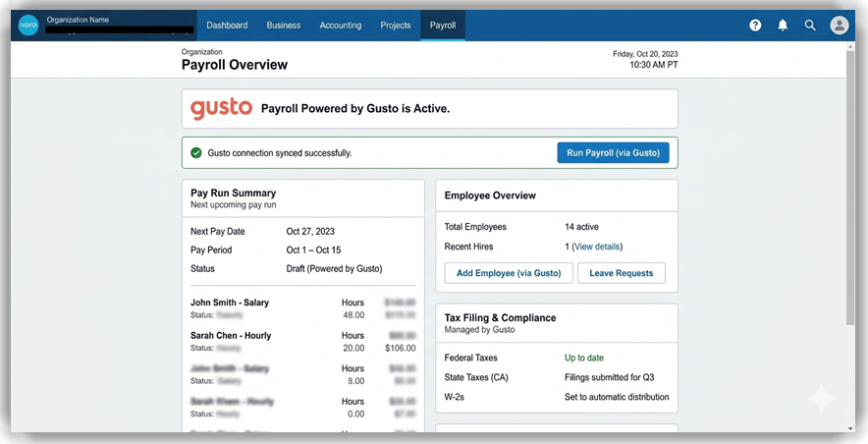The height and width of the screenshot is (444, 868).
Task: Select the John Smith - Salary row
Action: (230, 303)
